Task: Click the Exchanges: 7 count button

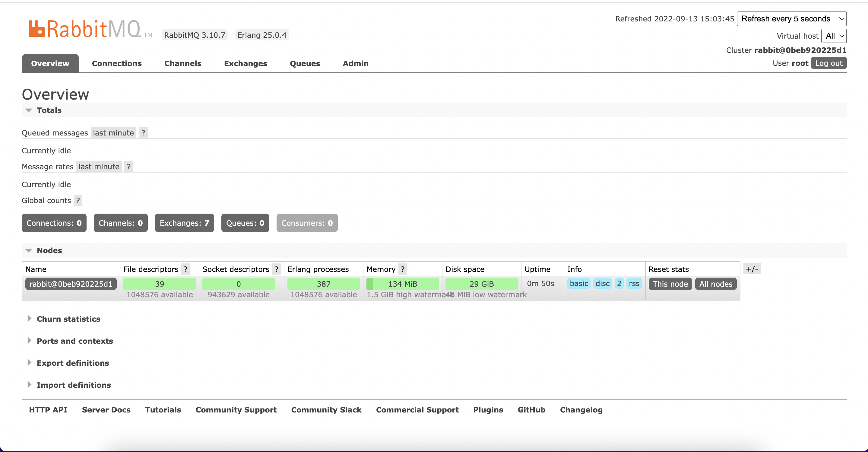Action: click(184, 223)
